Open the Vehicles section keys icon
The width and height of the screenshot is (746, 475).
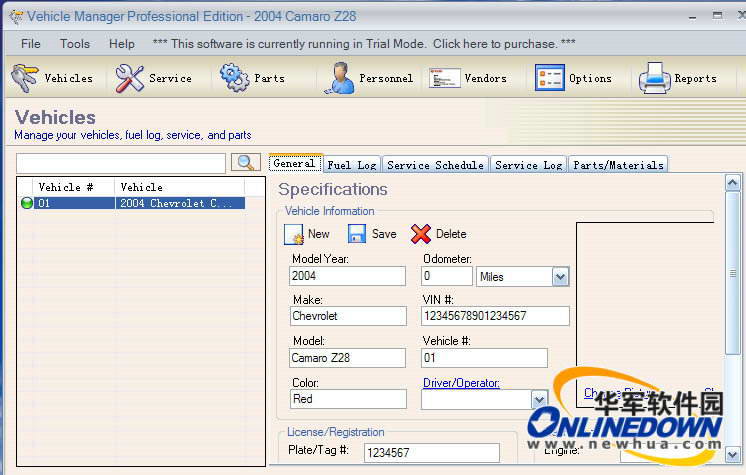pyautogui.click(x=24, y=78)
